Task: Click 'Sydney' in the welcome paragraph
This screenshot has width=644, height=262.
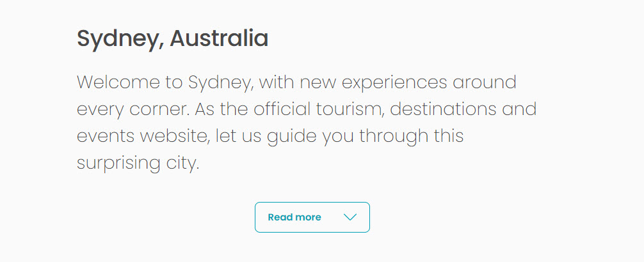Action: (x=221, y=83)
